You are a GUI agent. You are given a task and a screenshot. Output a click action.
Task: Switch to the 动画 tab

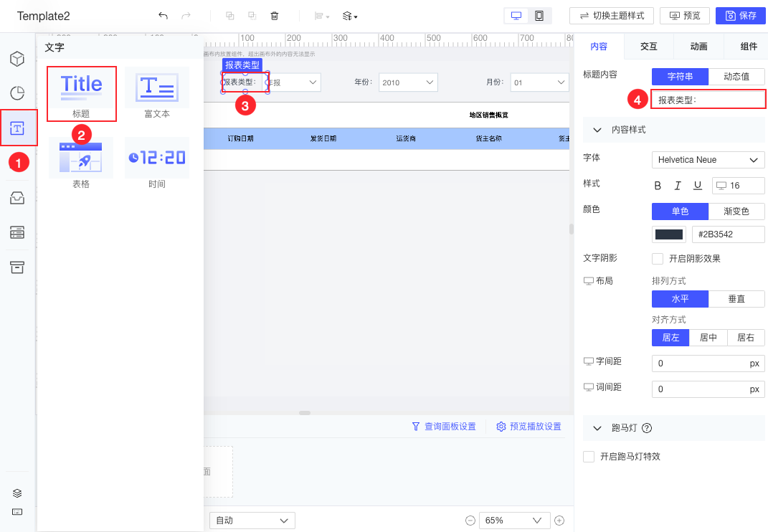tap(698, 47)
